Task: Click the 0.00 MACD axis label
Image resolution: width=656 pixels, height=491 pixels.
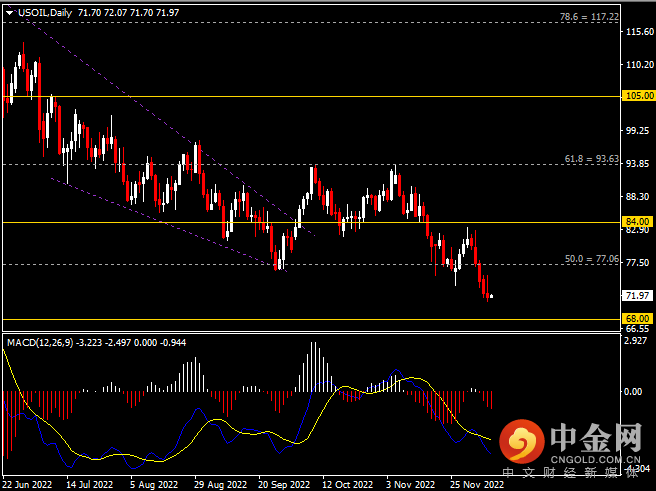Action: pos(635,392)
